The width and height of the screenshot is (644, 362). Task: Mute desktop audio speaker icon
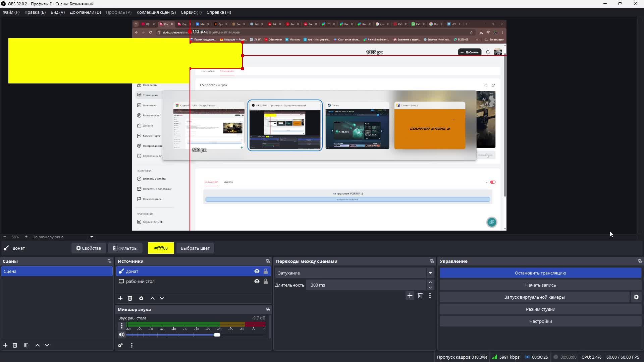pyautogui.click(x=121, y=335)
